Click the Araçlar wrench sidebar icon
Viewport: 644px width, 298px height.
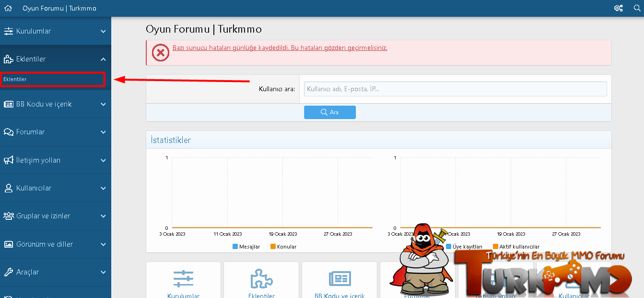point(8,272)
